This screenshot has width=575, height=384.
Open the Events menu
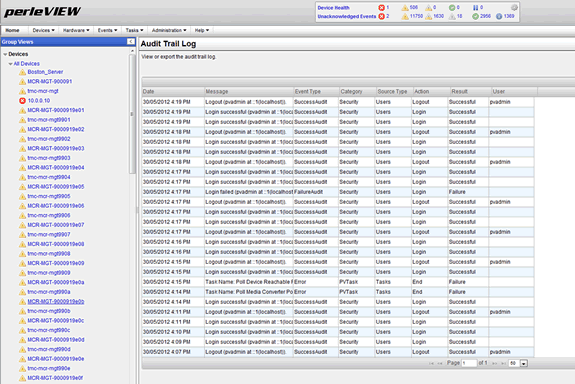point(107,30)
